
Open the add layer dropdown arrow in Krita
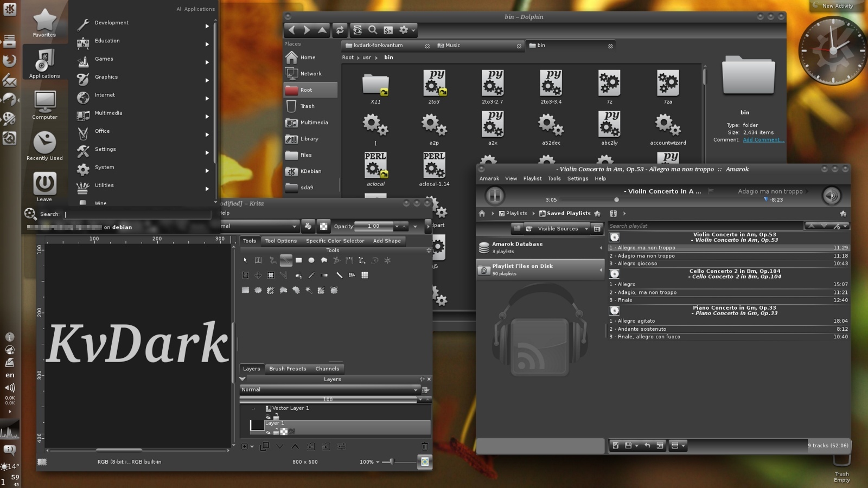(x=252, y=447)
